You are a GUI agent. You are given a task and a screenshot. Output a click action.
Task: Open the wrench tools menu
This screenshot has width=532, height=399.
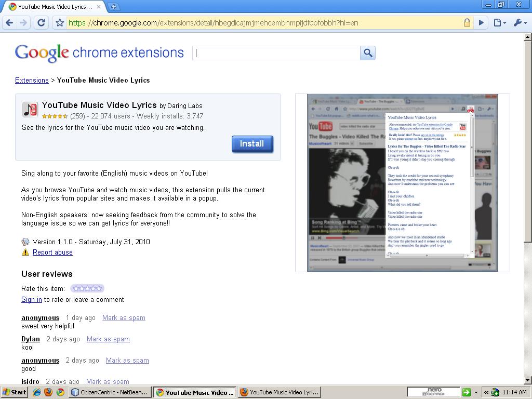[520, 23]
